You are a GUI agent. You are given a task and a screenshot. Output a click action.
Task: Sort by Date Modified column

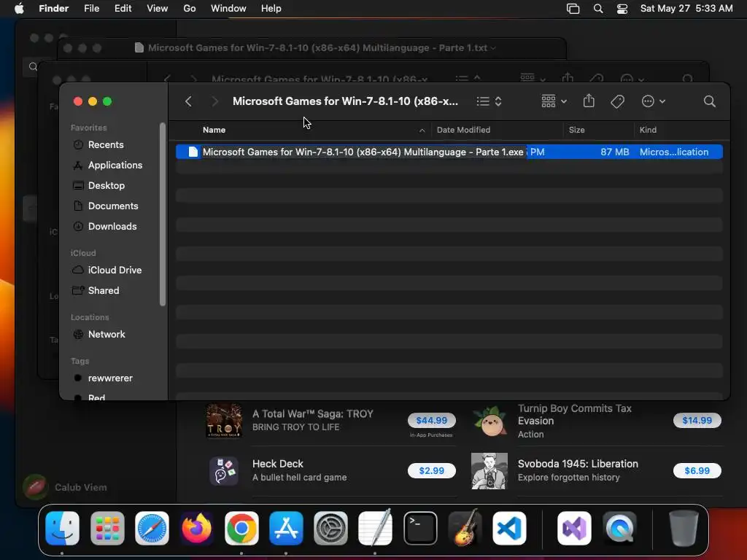click(x=463, y=130)
